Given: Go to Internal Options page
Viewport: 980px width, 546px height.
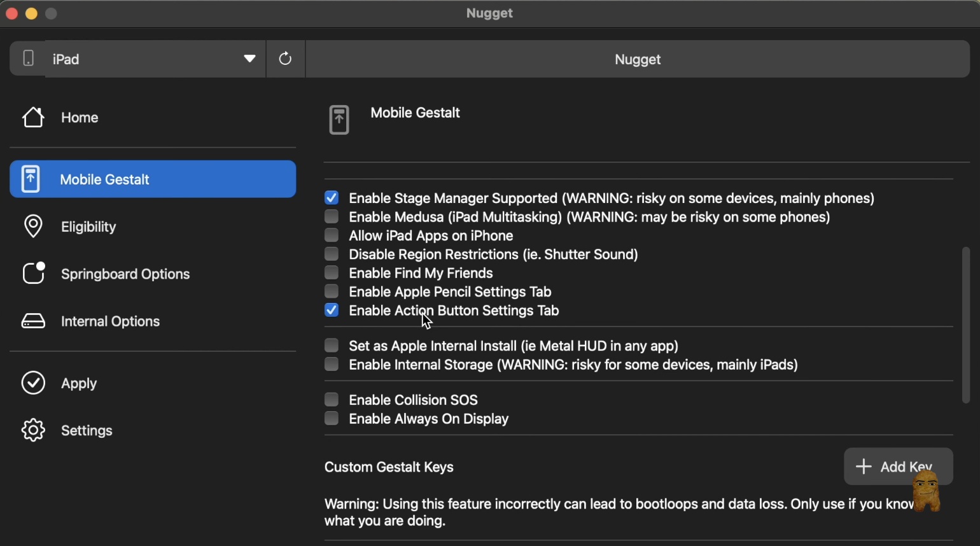Looking at the screenshot, I should tap(153, 321).
